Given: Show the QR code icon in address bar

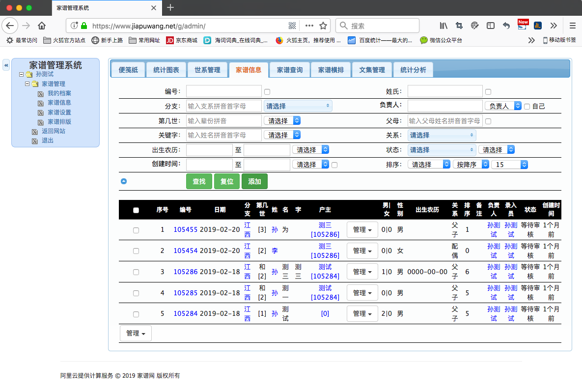Looking at the screenshot, I should [292, 26].
